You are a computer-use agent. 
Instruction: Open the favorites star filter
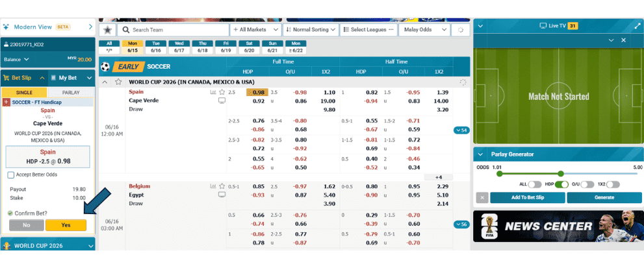pos(107,30)
